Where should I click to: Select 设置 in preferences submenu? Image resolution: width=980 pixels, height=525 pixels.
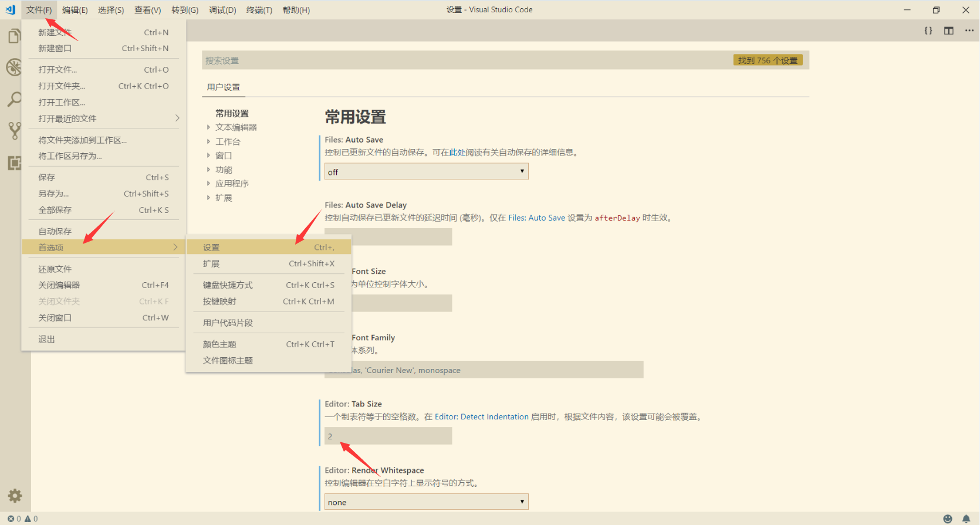pyautogui.click(x=269, y=248)
